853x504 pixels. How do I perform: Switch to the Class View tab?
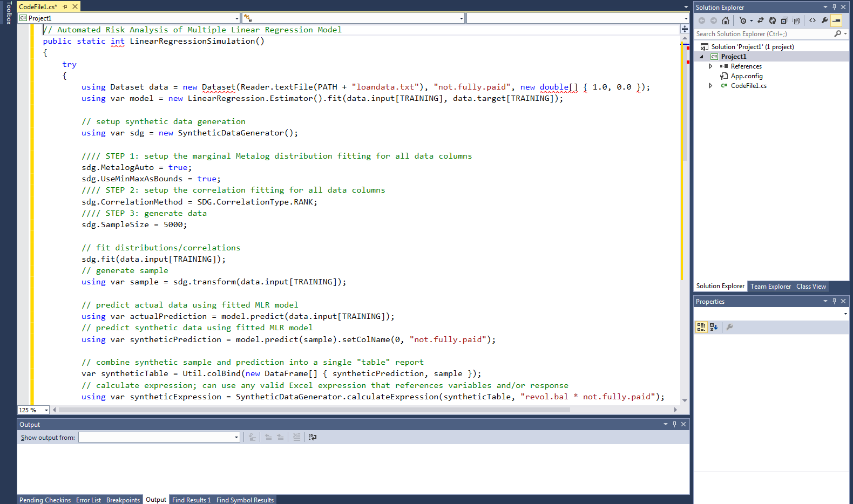click(x=811, y=287)
